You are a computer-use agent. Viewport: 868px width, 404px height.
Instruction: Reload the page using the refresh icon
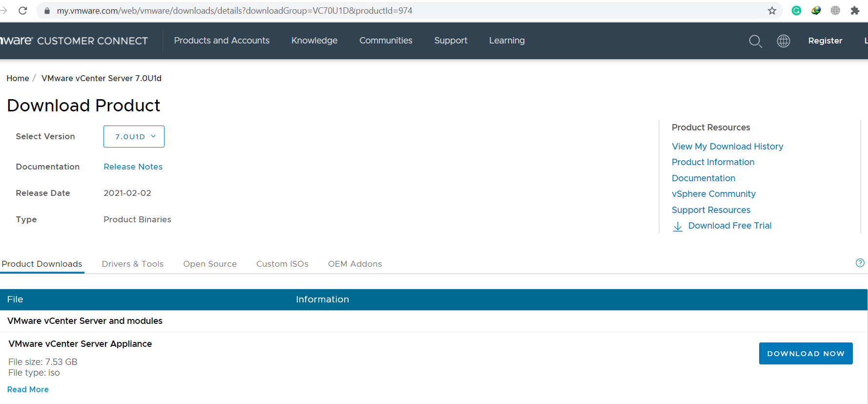pos(22,10)
